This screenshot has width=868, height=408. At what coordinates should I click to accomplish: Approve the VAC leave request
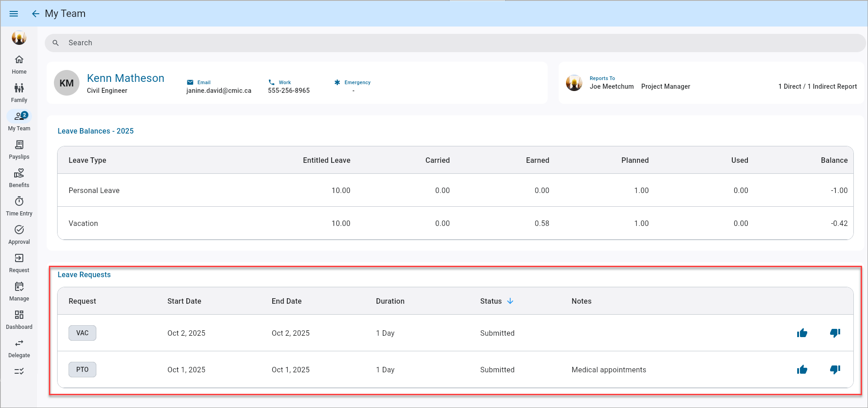802,333
